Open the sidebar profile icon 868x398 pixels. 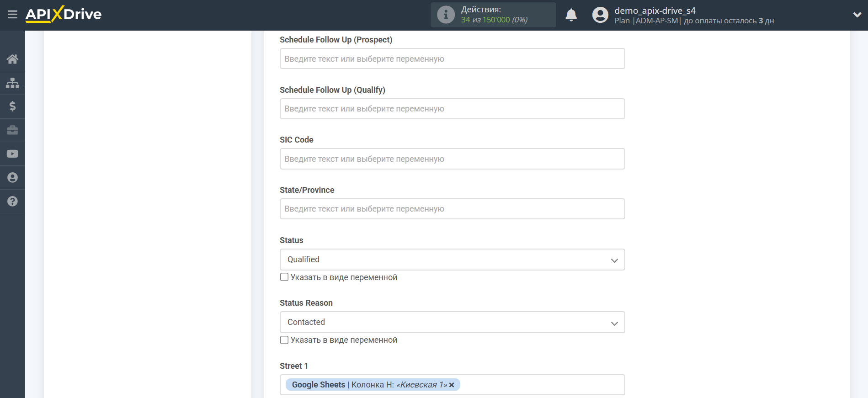coord(12,178)
